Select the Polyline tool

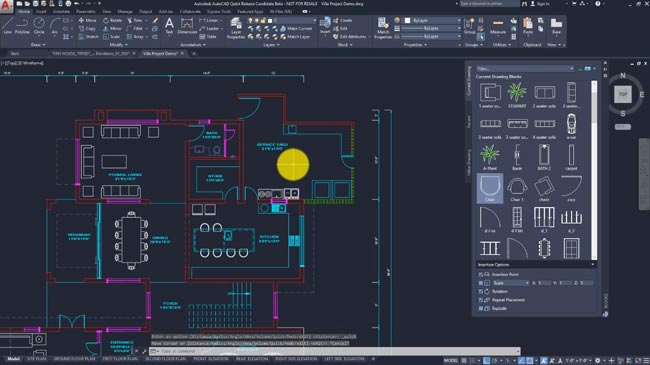tap(22, 26)
